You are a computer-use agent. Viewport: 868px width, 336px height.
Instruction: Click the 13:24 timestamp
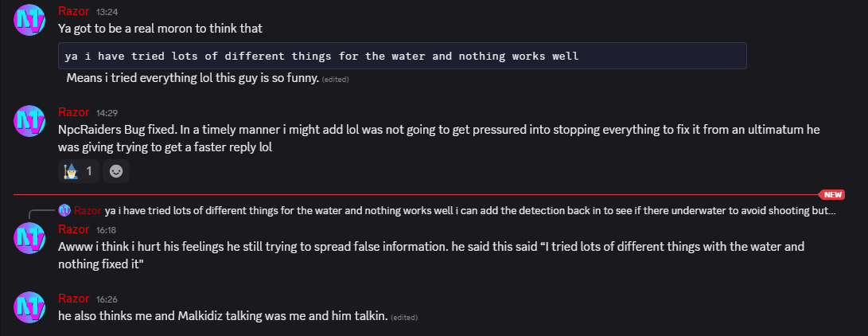(x=107, y=12)
